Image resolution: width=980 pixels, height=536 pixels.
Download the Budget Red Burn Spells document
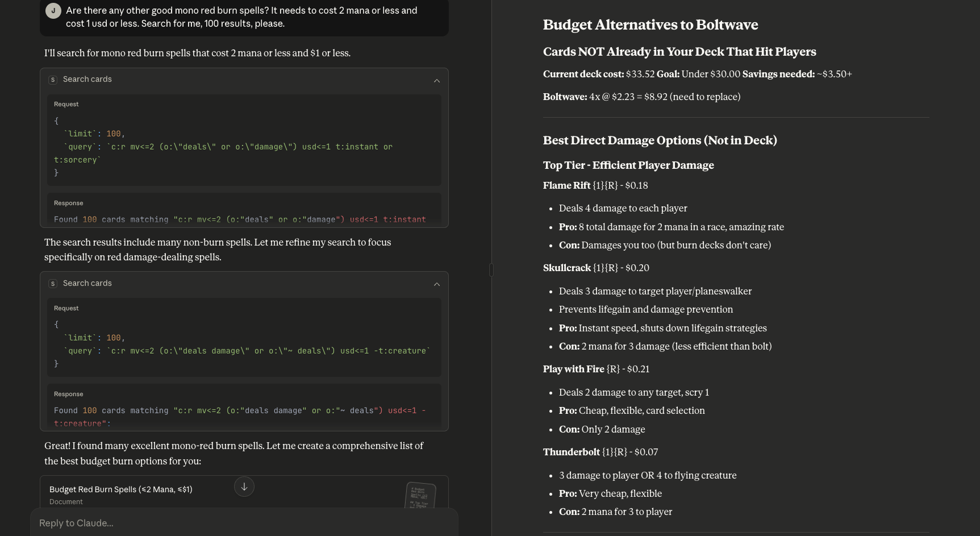tap(244, 487)
